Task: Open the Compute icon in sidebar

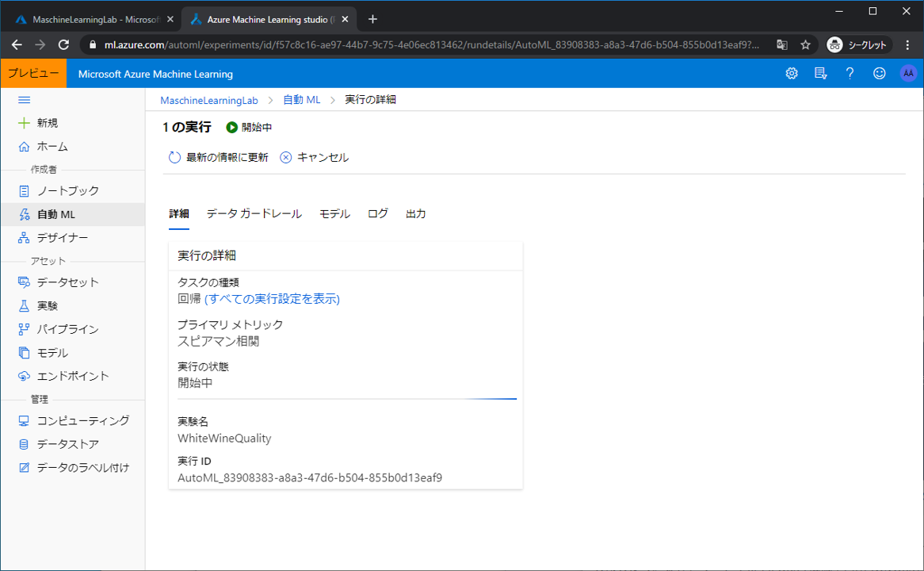Action: 24,420
